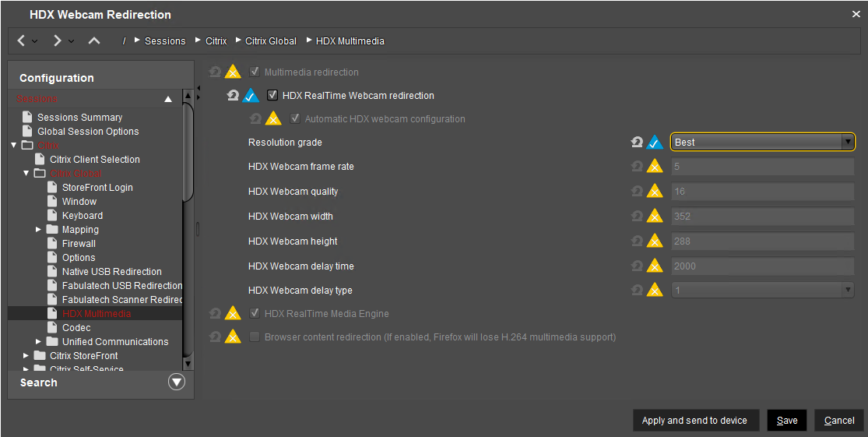Open Codec settings page
This screenshot has width=868, height=437.
pyautogui.click(x=76, y=328)
